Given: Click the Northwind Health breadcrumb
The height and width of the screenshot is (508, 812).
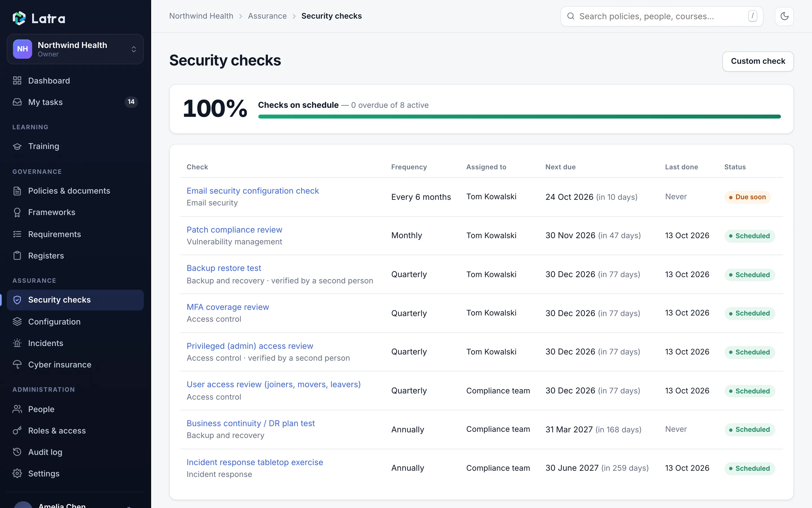Looking at the screenshot, I should pos(201,16).
